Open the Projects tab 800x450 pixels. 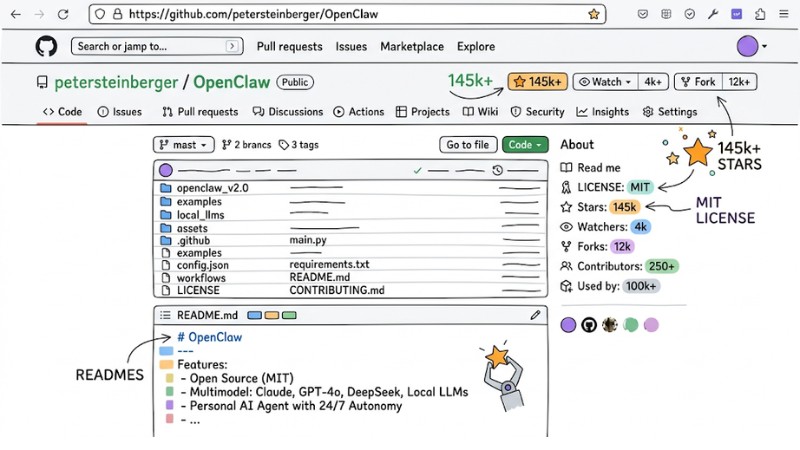tap(423, 112)
